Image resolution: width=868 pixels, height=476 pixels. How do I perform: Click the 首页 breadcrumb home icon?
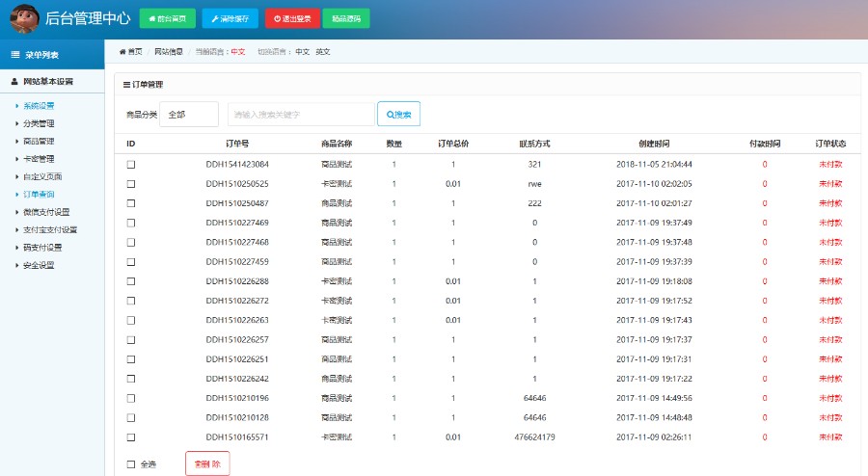pyautogui.click(x=122, y=52)
